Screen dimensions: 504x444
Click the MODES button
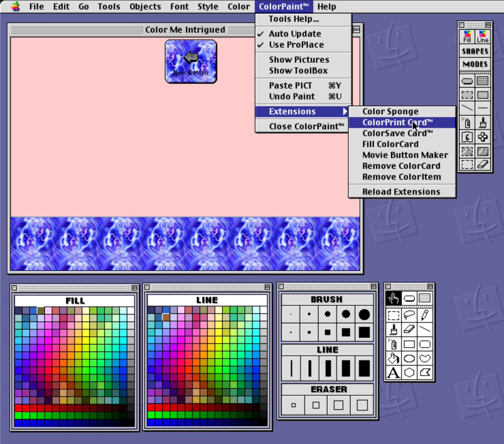click(x=475, y=64)
